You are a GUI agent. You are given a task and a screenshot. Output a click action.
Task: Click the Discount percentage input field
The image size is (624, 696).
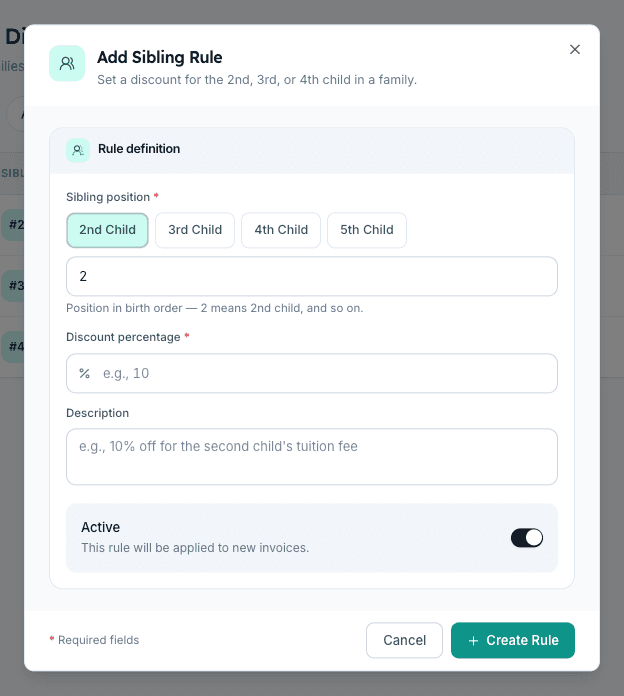[312, 373]
